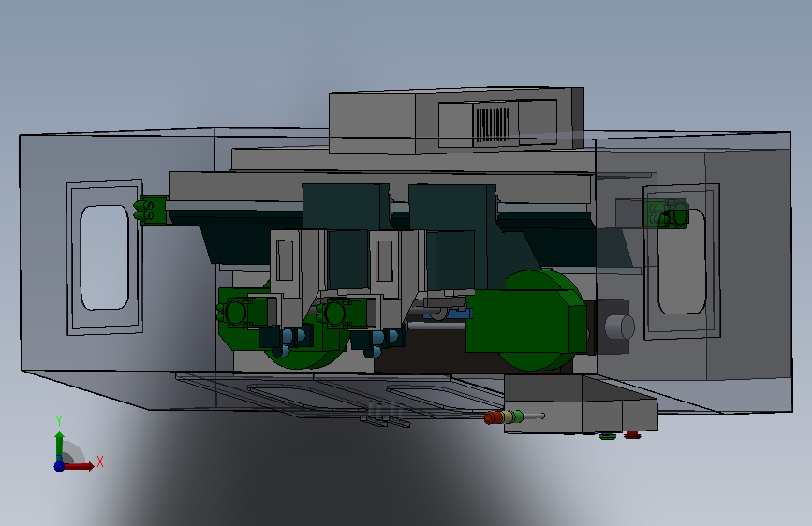Screen dimensions: 812x526
Task: Click the blue Z axis ball of the triad
Action: pos(59,466)
